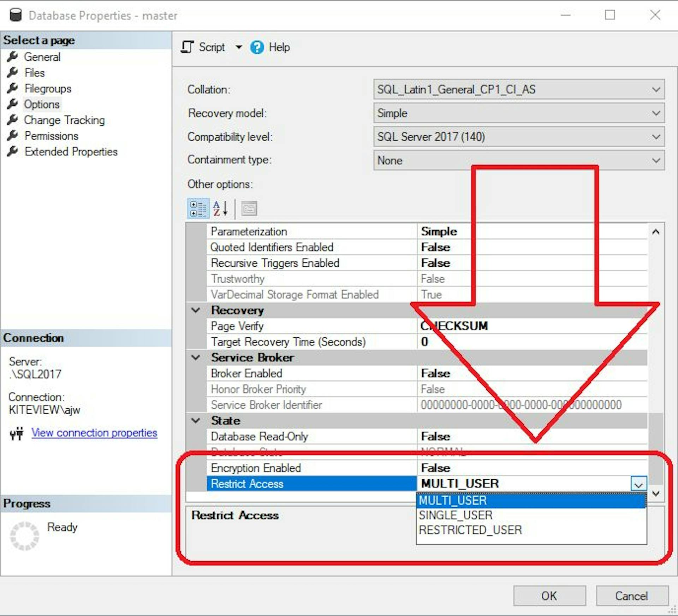The image size is (678, 616).
Task: Open the Help question mark icon
Action: [x=257, y=47]
